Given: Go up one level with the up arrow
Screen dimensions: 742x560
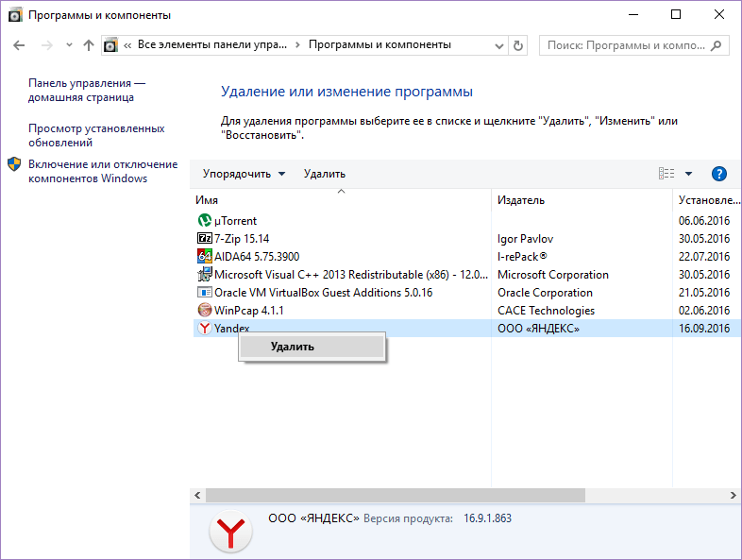Looking at the screenshot, I should click(89, 45).
